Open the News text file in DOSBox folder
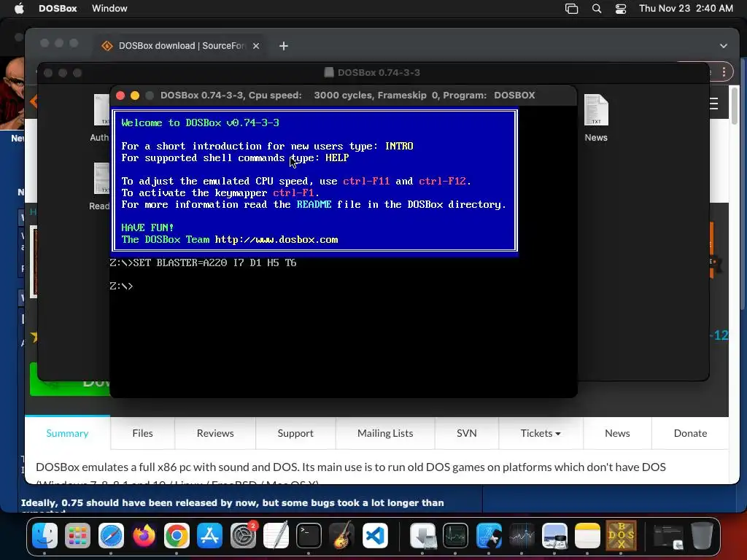 click(596, 118)
